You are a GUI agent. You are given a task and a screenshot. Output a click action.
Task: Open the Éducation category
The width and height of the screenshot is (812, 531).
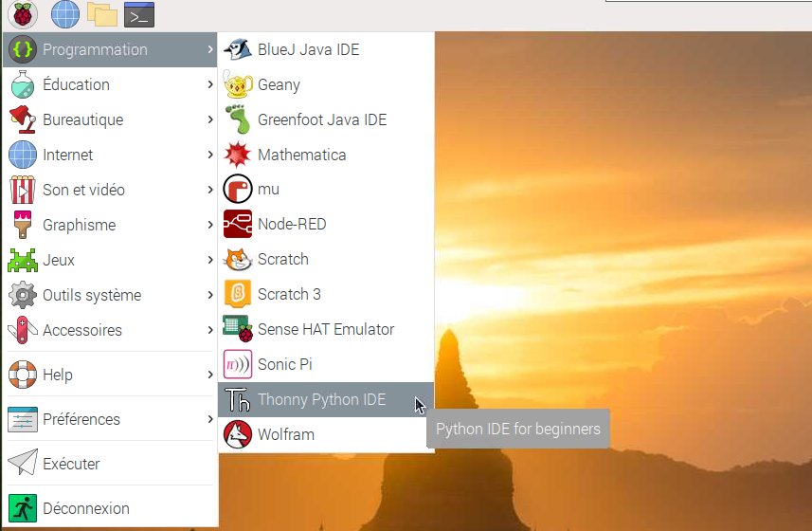(x=110, y=84)
